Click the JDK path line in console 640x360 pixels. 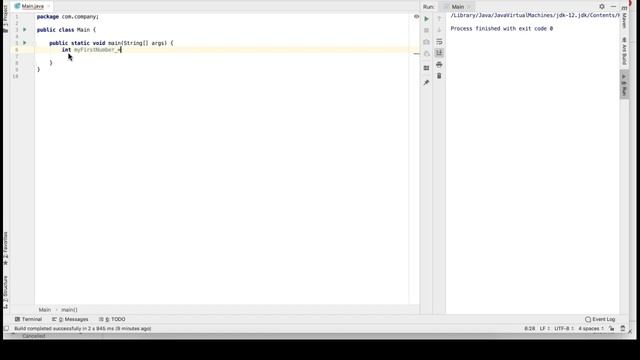[535, 16]
